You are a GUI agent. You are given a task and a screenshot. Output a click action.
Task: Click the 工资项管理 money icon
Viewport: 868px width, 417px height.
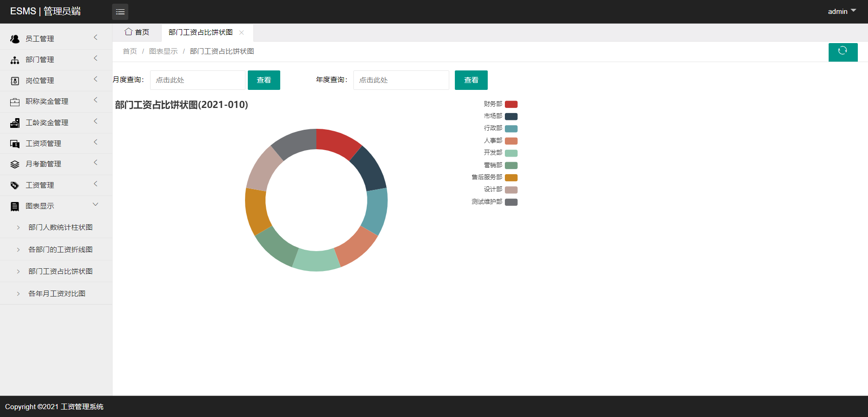click(15, 144)
